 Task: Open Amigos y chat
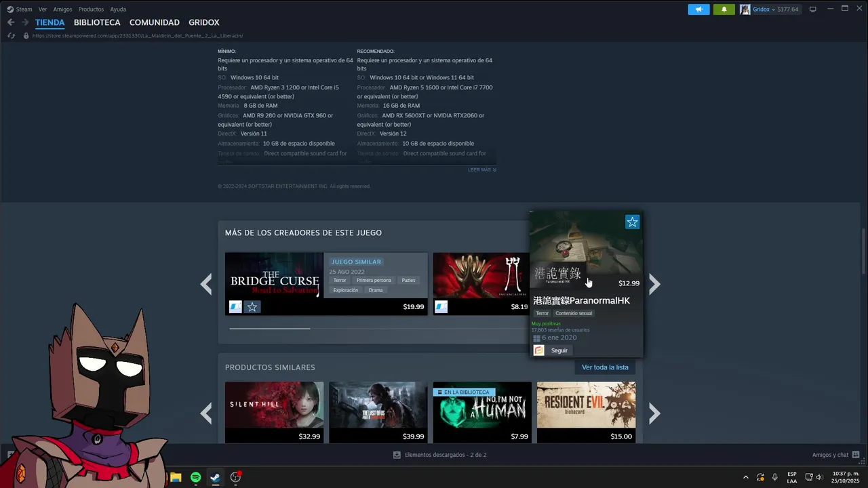pos(830,455)
